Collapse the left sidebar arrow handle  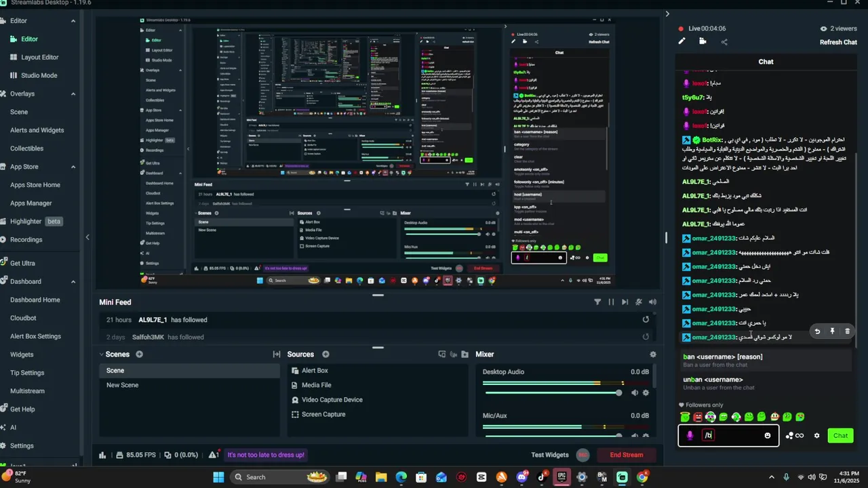coord(87,237)
